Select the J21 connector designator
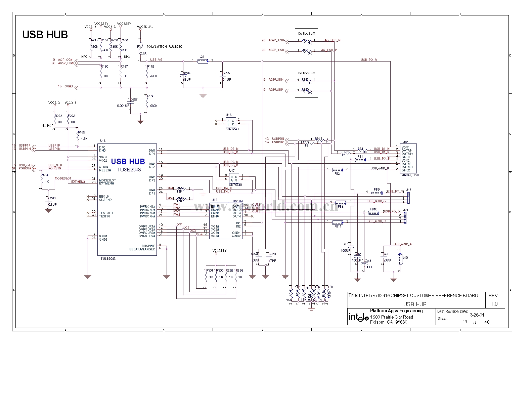 [406, 210]
